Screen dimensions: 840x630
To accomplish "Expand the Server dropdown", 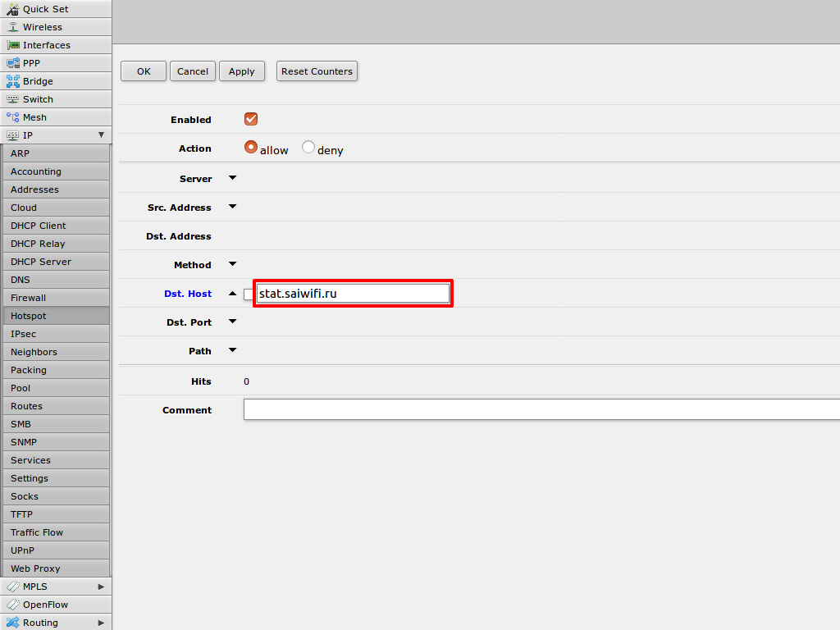I will (x=232, y=177).
